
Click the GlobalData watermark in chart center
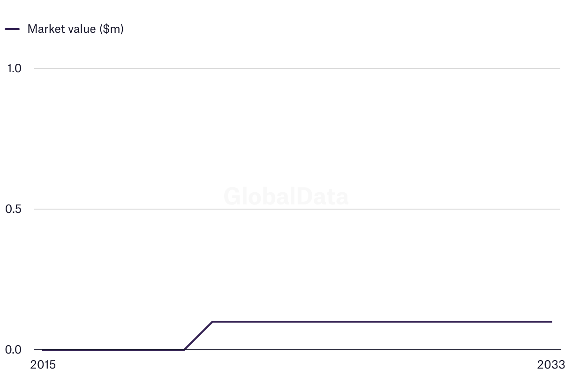(286, 196)
